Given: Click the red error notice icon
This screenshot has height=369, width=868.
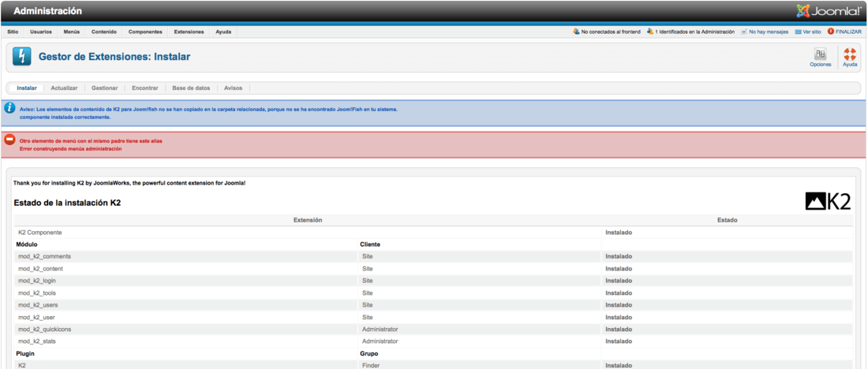Looking at the screenshot, I should click(x=9, y=140).
